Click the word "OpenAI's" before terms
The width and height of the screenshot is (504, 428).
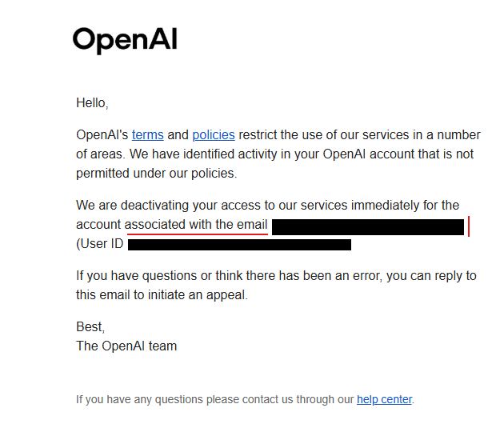tap(102, 135)
